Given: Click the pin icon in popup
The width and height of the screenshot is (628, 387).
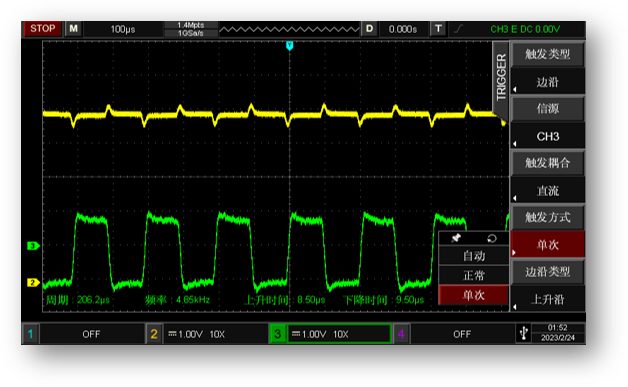Looking at the screenshot, I should (x=456, y=238).
